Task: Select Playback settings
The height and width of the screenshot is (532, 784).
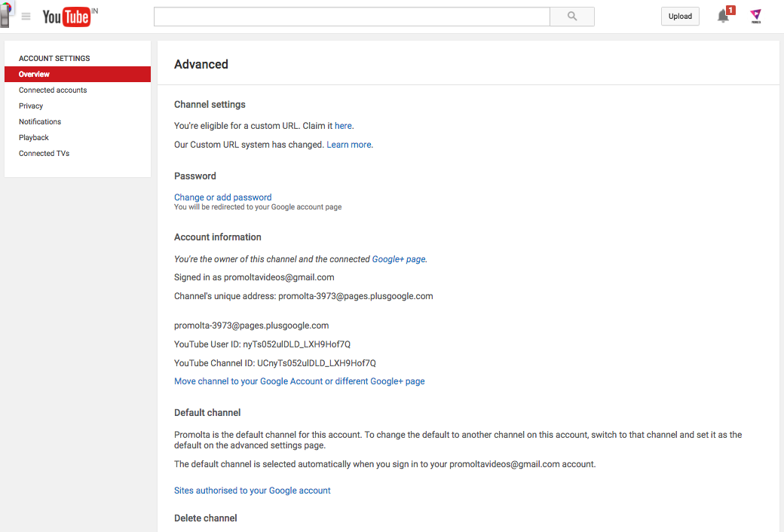Action: [x=33, y=137]
